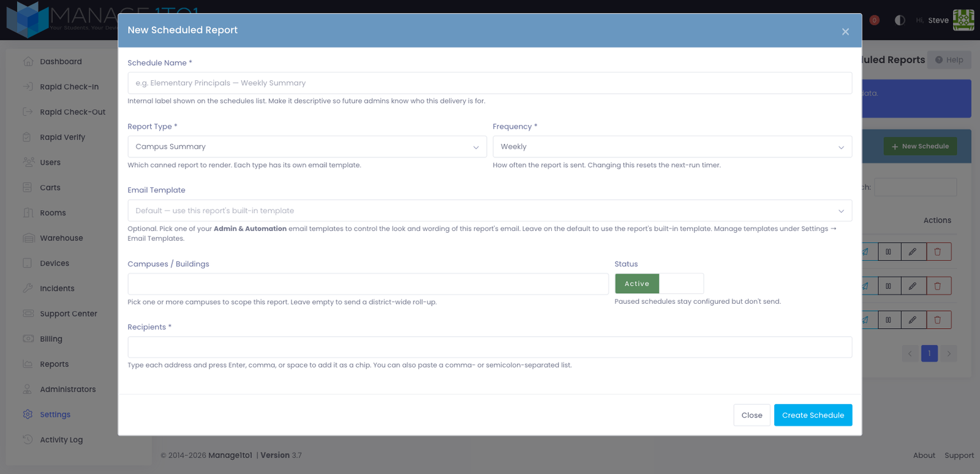Open the Frequency dropdown showing Weekly

672,147
